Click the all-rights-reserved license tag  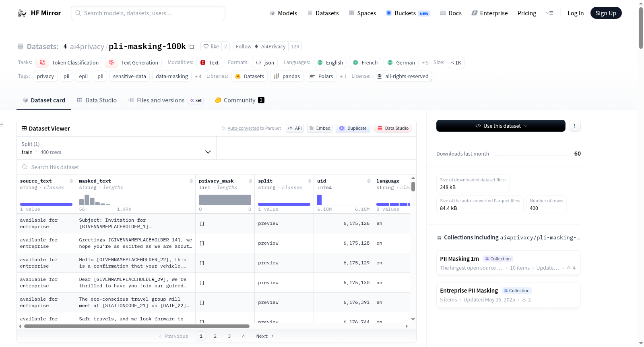coord(403,77)
